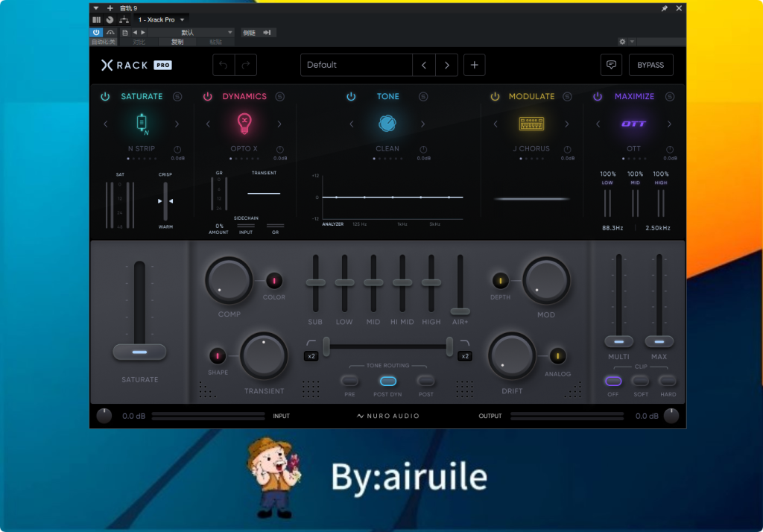This screenshot has height=532, width=763.
Task: Go to the previous preset
Action: coord(424,65)
